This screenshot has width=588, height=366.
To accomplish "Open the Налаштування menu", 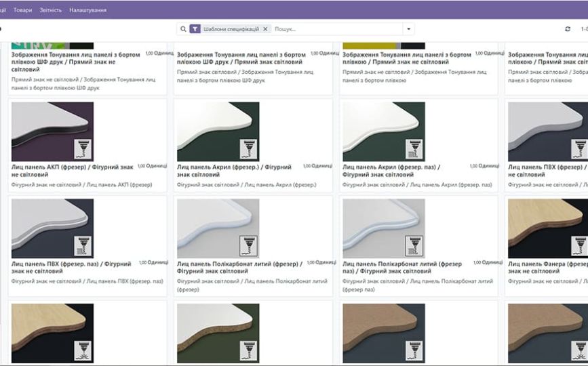I will pyautogui.click(x=87, y=10).
